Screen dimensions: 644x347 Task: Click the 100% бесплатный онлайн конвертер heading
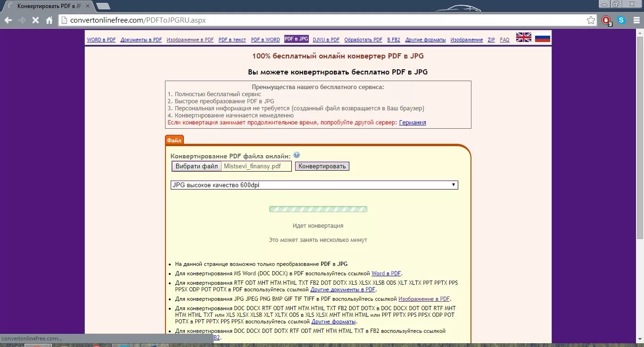pyautogui.click(x=338, y=56)
